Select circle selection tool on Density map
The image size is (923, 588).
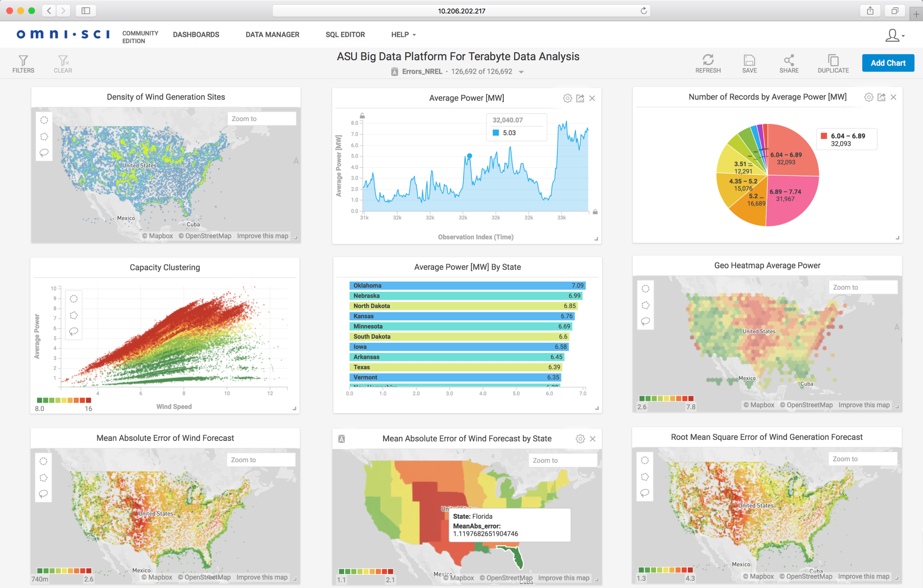coord(44,120)
